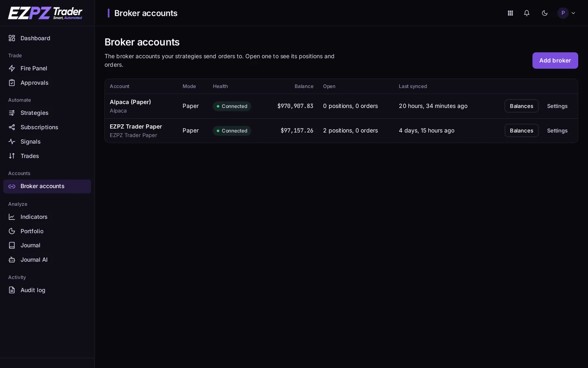
Task: Open Balances for EZPZ Trader Paper
Action: (x=521, y=131)
